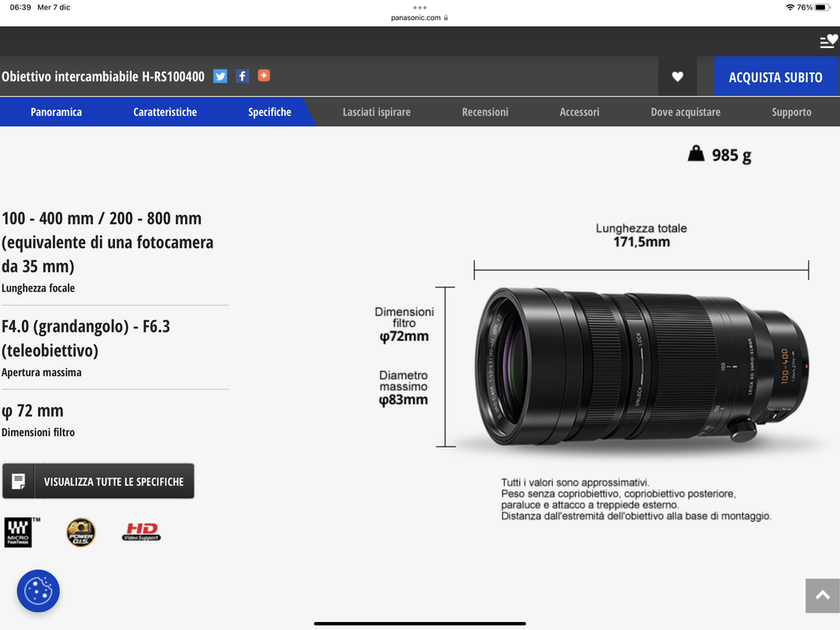840x630 pixels.
Task: Open the Dove acquistare tab
Action: (686, 112)
